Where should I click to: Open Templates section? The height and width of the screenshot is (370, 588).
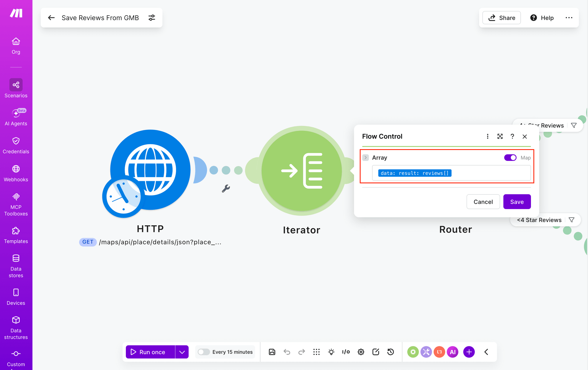tap(16, 235)
